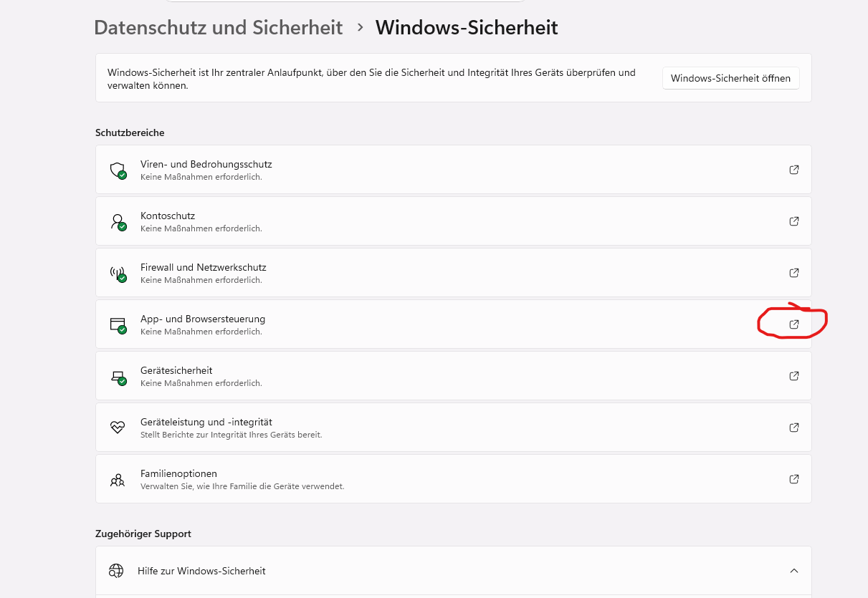Open external link arrow for Firewall und Netzwerkschutz
The image size is (868, 598).
coord(793,273)
